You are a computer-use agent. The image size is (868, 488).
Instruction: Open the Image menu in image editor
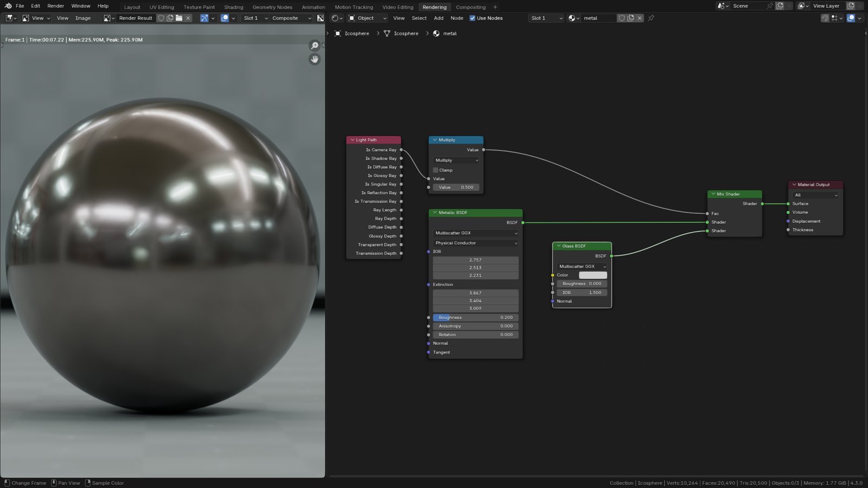(83, 18)
